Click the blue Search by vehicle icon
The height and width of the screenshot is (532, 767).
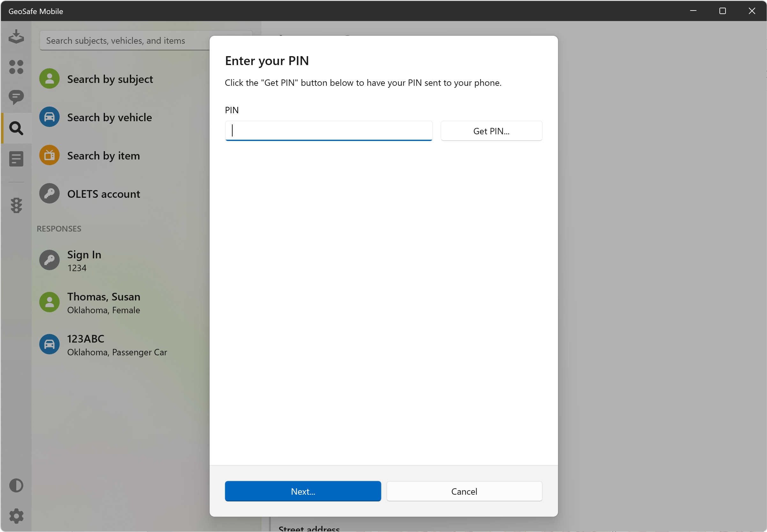[49, 117]
